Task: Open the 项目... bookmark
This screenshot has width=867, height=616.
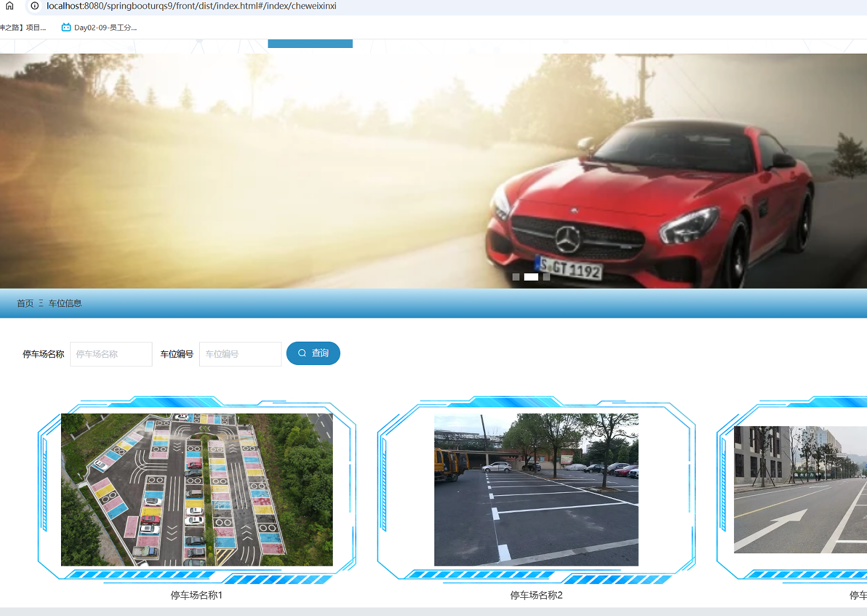Action: (x=23, y=27)
